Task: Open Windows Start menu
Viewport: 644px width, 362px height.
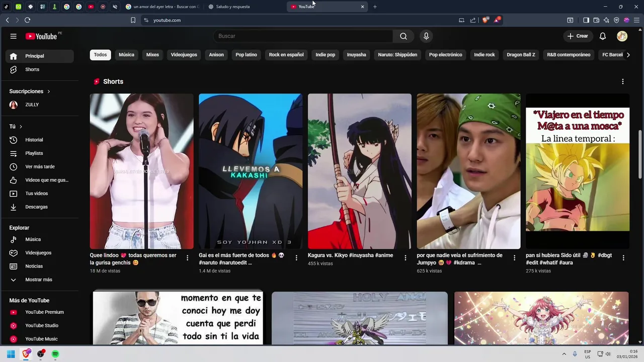Action: (x=11, y=354)
